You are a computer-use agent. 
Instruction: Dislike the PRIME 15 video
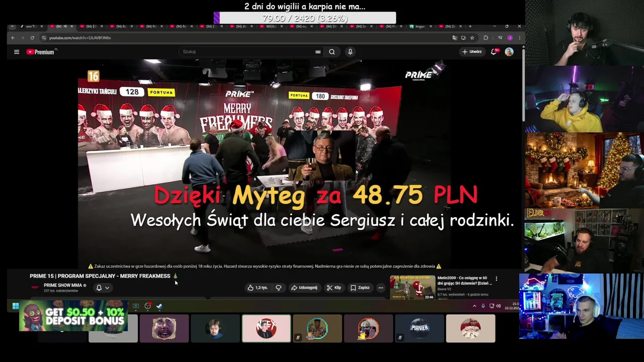278,288
